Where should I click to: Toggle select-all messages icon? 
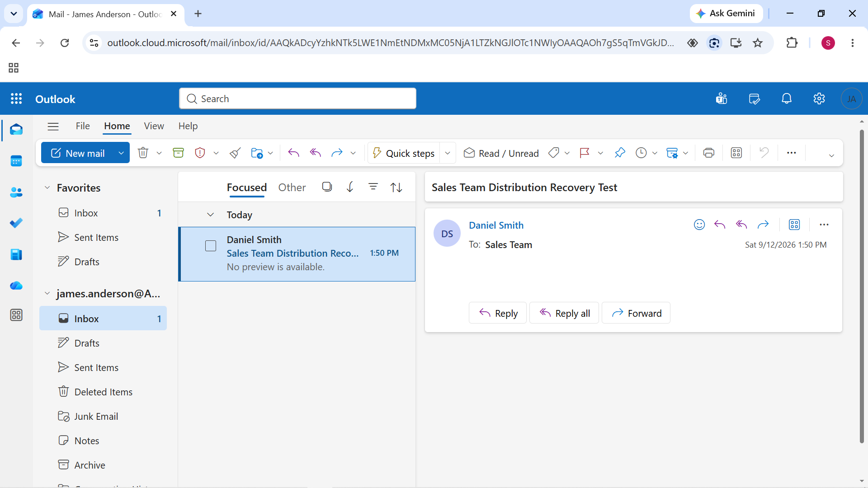pos(327,187)
